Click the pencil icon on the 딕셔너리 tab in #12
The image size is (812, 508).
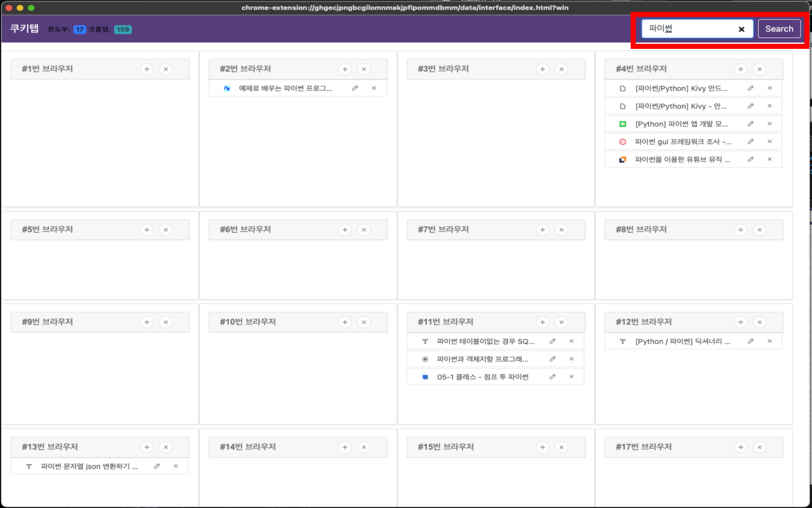750,341
